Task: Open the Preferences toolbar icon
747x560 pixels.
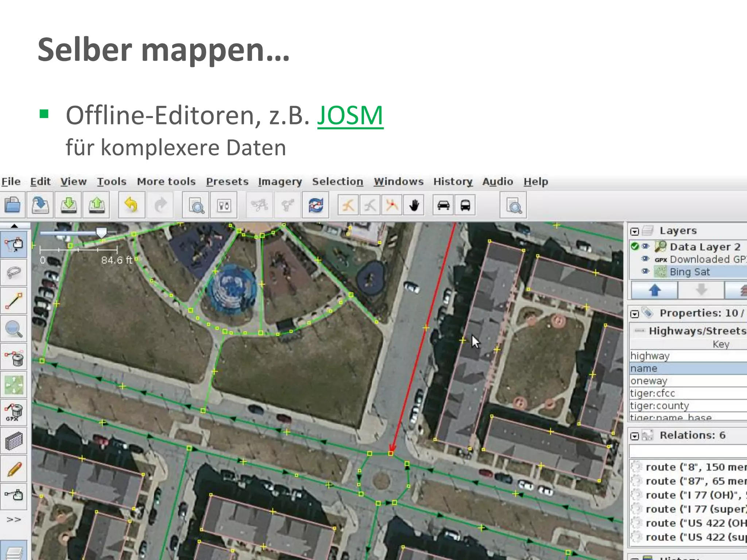Action: click(x=224, y=206)
